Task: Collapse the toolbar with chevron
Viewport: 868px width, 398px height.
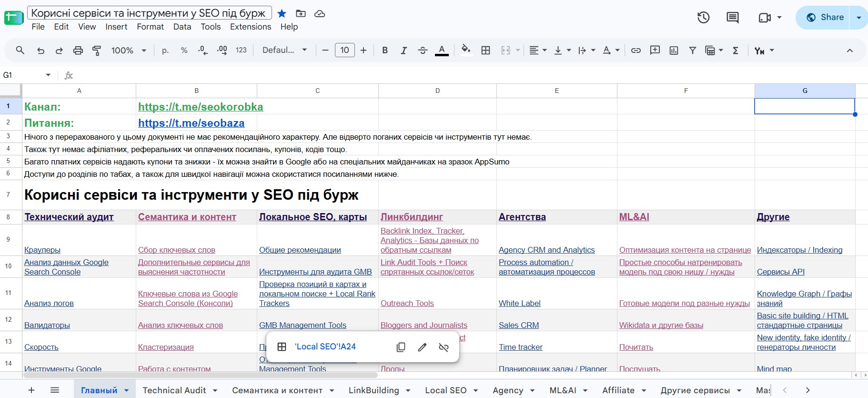Action: pos(849,50)
